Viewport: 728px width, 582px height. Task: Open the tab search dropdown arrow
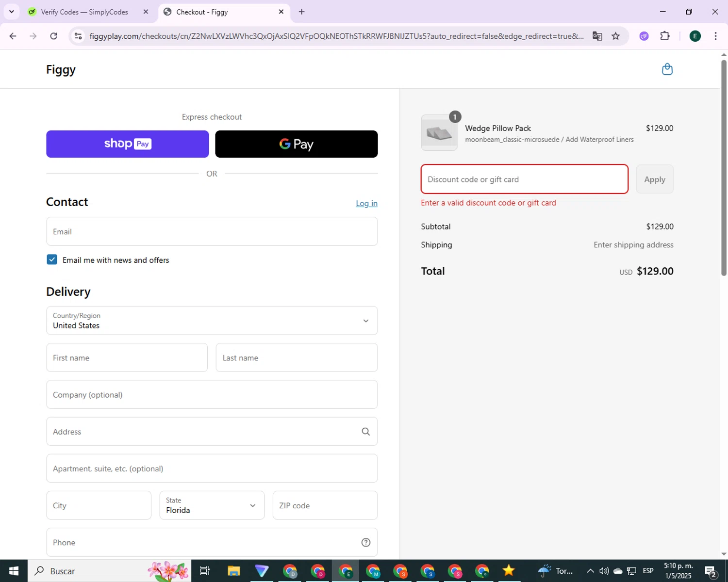12,12
